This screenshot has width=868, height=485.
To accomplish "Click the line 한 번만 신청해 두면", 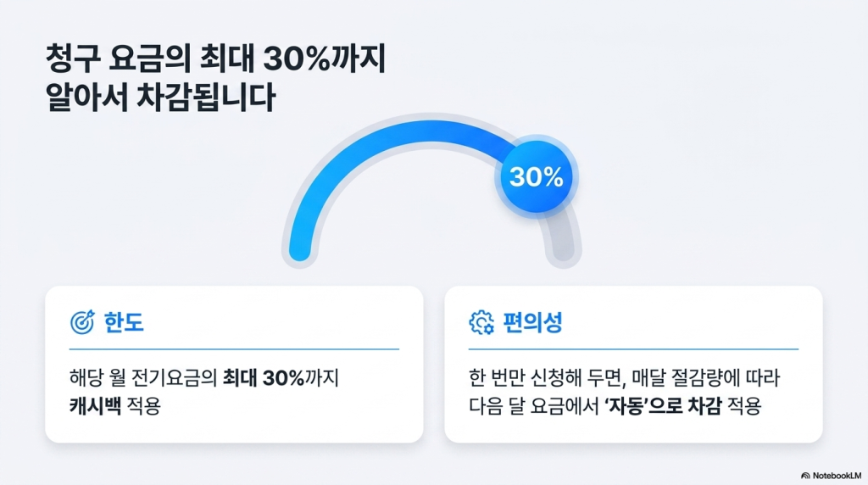I will coord(547,378).
